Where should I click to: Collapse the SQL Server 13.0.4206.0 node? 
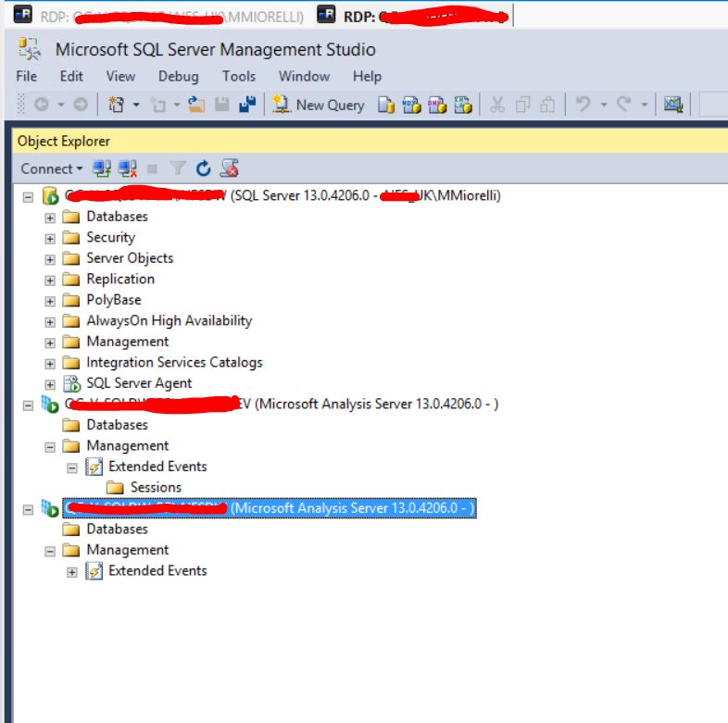28,197
